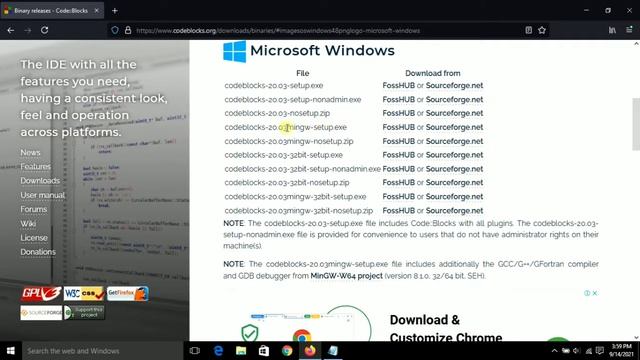Click Sourceforge.net for codeblocks-20.03-nosetup.zip
Viewport: 640px width, 360px height.
point(454,113)
